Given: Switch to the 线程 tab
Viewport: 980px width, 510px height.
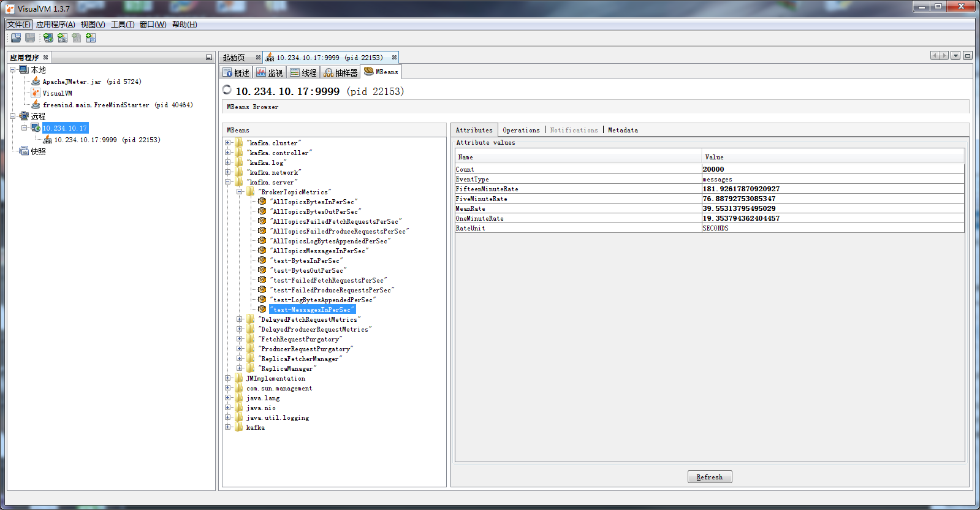Looking at the screenshot, I should (303, 72).
